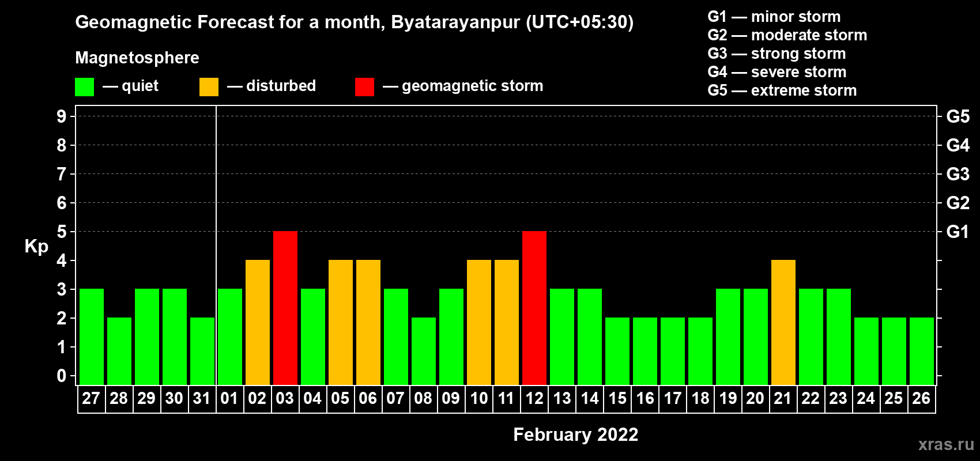Click the Kp value 0 axis label
980x461 pixels.
62,376
